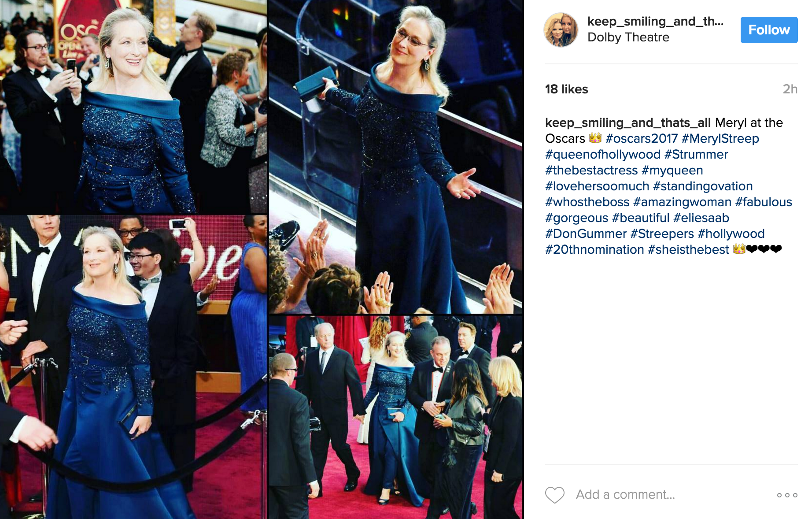
Task: Open the #oscars2017 hashtag
Action: [x=642, y=138]
